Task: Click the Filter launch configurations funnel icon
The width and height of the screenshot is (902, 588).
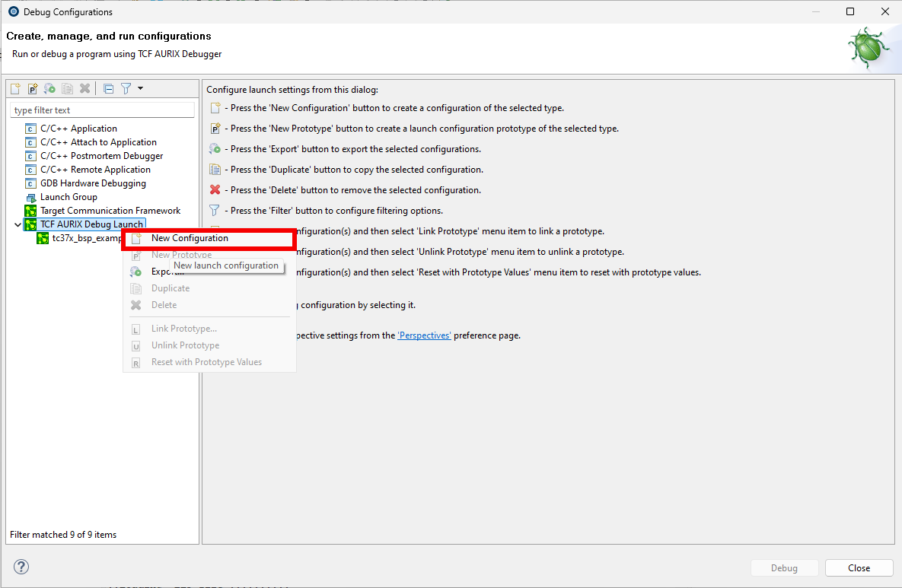Action: coord(126,88)
